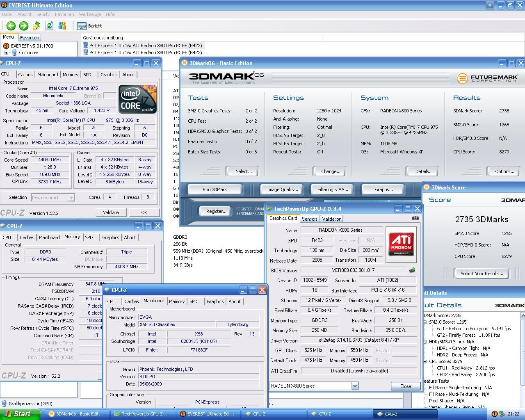Open SPD tab in the CPU-Z Memory window
Image resolution: width=525 pixels, height=420 pixels.
pos(89,237)
